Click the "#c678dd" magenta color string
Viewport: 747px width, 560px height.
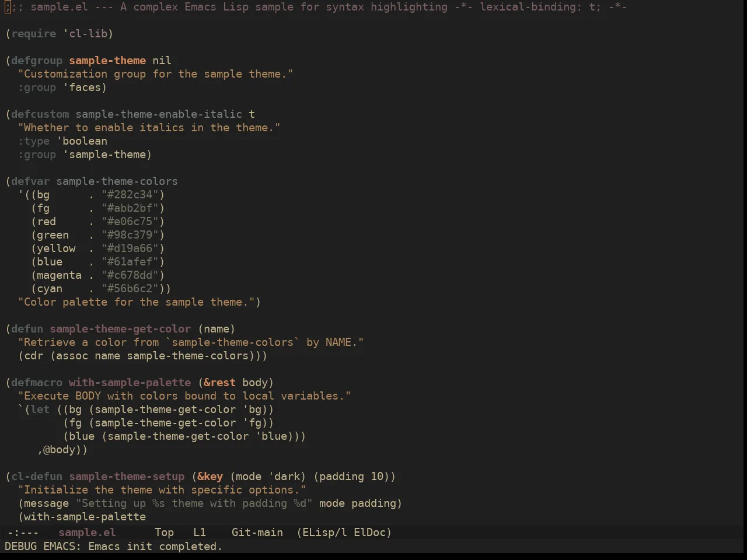(x=130, y=275)
